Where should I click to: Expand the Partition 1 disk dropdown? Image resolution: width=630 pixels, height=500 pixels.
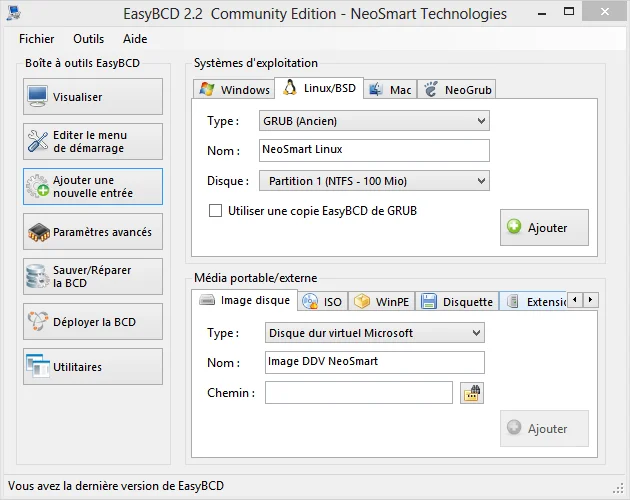[374, 181]
